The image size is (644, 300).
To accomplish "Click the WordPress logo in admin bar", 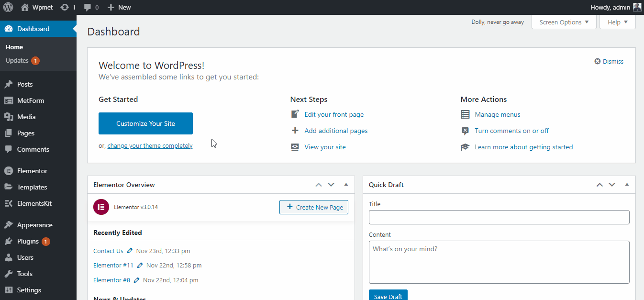I will pos(8,7).
